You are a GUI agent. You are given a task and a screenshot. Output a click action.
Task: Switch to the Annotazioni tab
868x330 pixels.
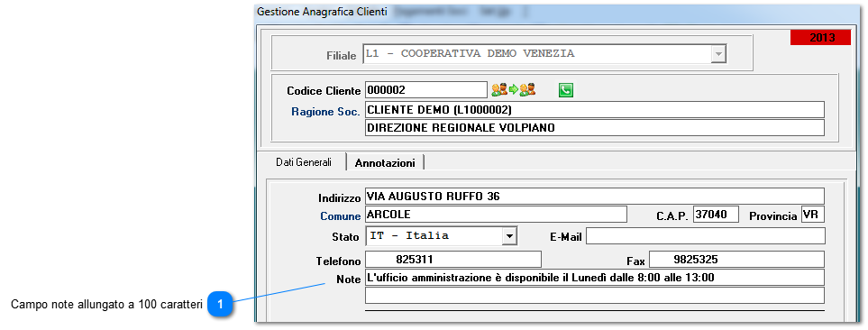(x=385, y=163)
